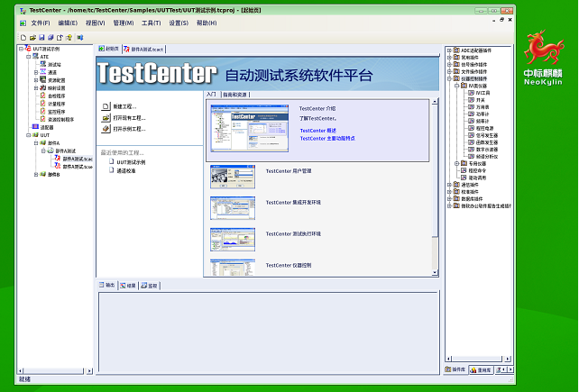Collapse the UUT测试示例 root node
Viewport: 579px width, 392px height.
[20, 49]
